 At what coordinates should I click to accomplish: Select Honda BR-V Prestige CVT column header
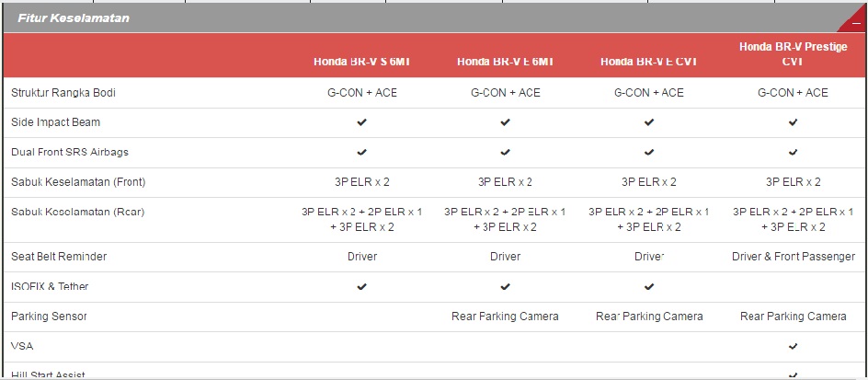(793, 53)
